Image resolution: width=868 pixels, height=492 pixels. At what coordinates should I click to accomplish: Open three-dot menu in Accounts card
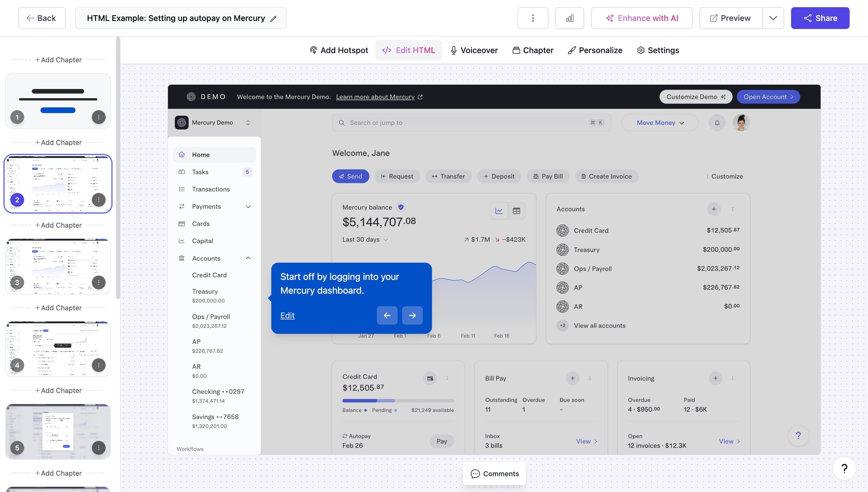coord(733,209)
